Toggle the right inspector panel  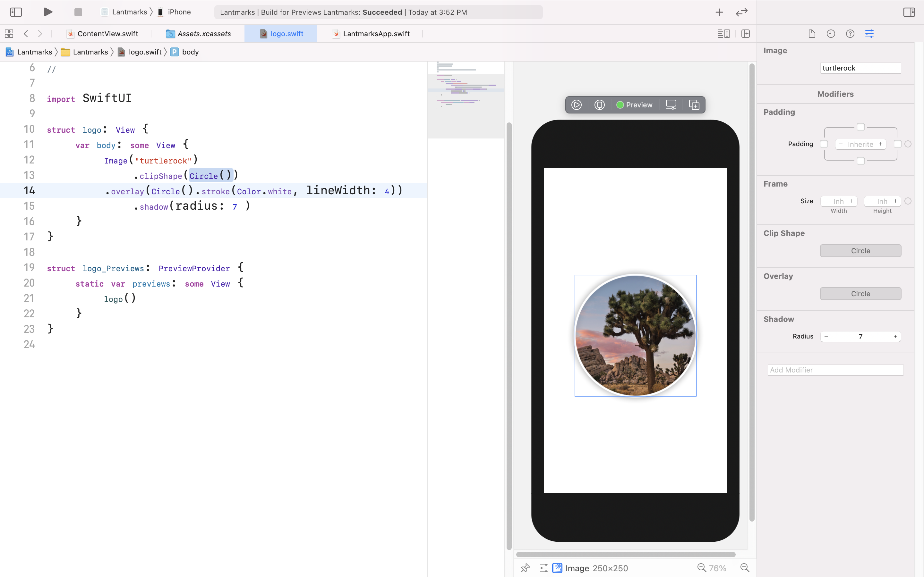(x=909, y=12)
